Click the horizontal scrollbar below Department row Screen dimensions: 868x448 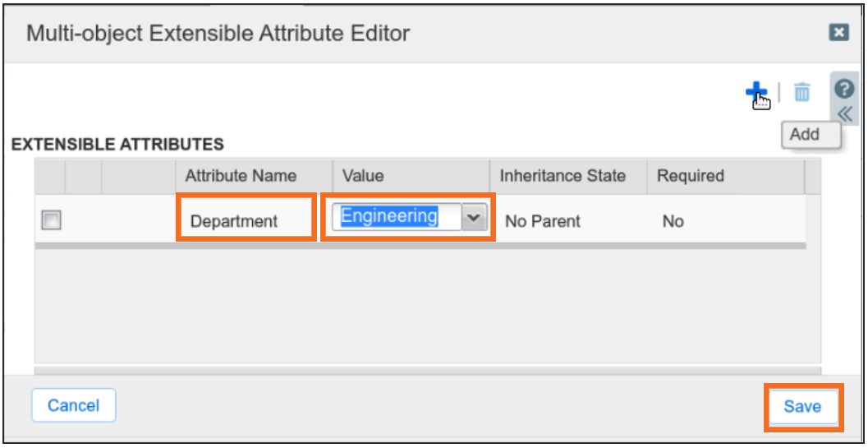tap(419, 245)
